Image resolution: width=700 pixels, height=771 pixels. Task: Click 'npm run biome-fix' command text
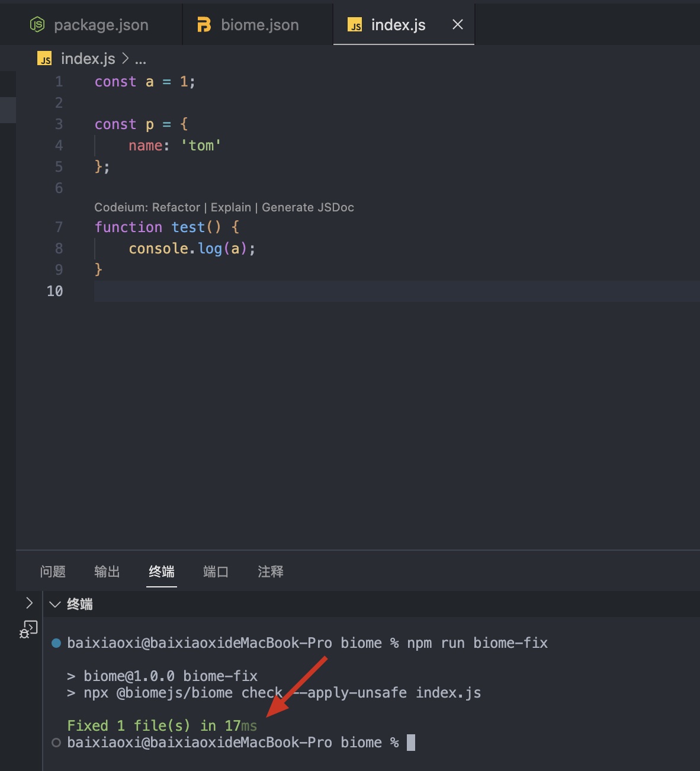tap(477, 643)
